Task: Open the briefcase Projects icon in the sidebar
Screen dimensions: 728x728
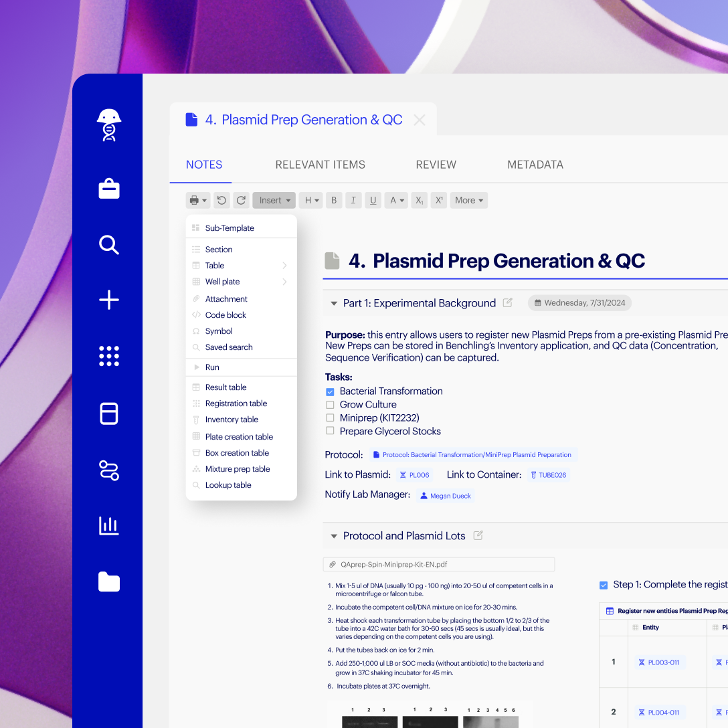Action: pyautogui.click(x=109, y=189)
